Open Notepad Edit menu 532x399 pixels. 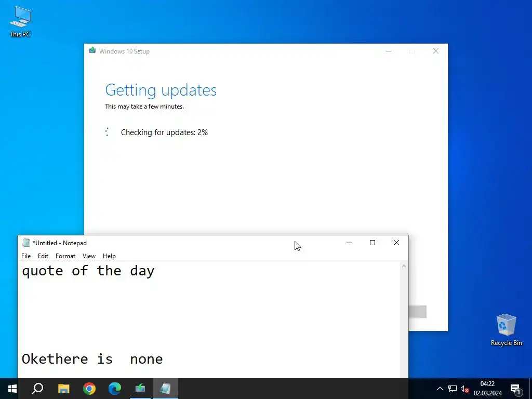pos(43,256)
